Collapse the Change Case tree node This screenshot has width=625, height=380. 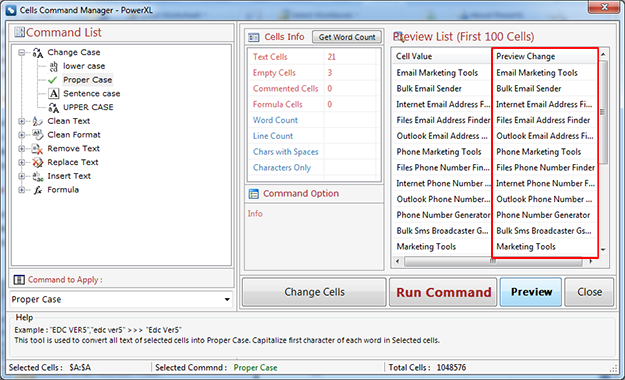tap(22, 53)
